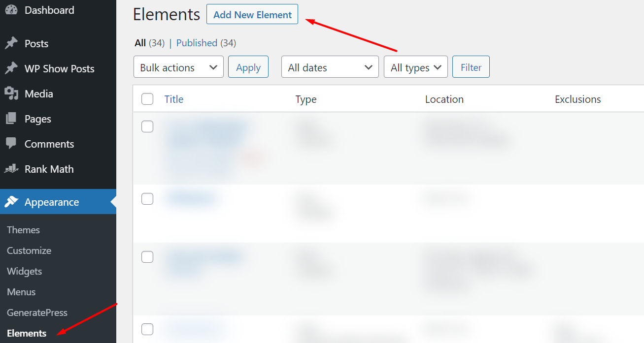This screenshot has height=343, width=644.
Task: Open the All types dropdown
Action: [416, 67]
